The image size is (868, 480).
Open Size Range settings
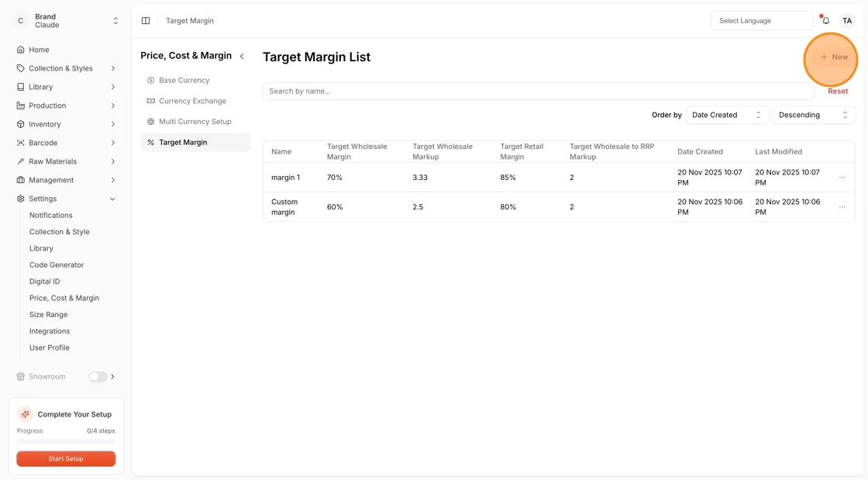click(48, 315)
